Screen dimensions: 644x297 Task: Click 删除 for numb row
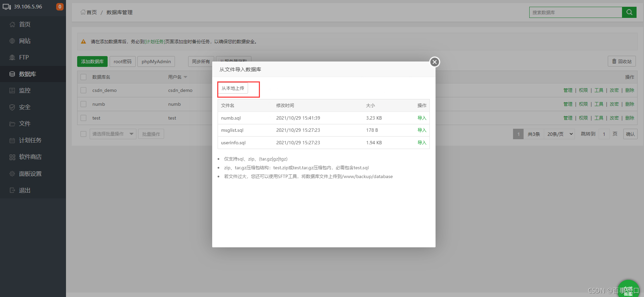[630, 104]
